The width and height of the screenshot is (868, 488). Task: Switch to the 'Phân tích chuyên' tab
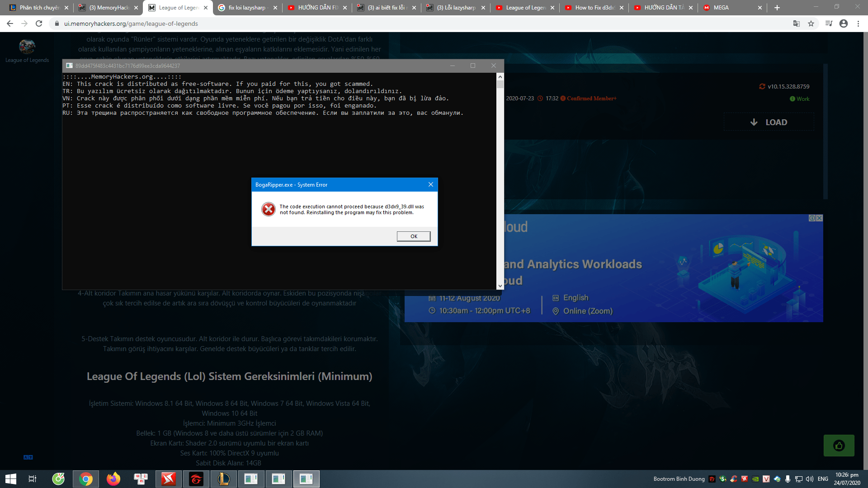(x=39, y=8)
